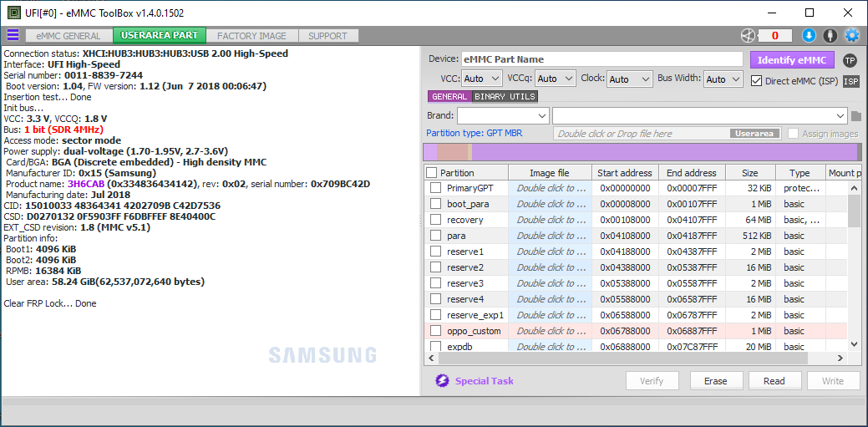Check the reserve3 partition checkbox

click(x=435, y=283)
